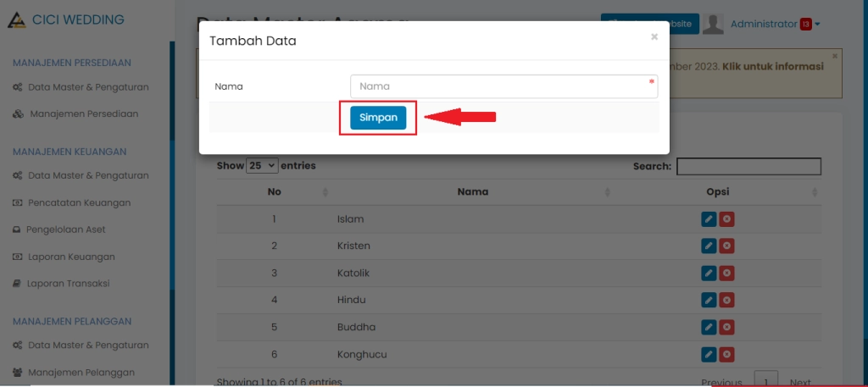Image resolution: width=868 pixels, height=387 pixels.
Task: Edit the Hindu entry
Action: pyautogui.click(x=709, y=300)
